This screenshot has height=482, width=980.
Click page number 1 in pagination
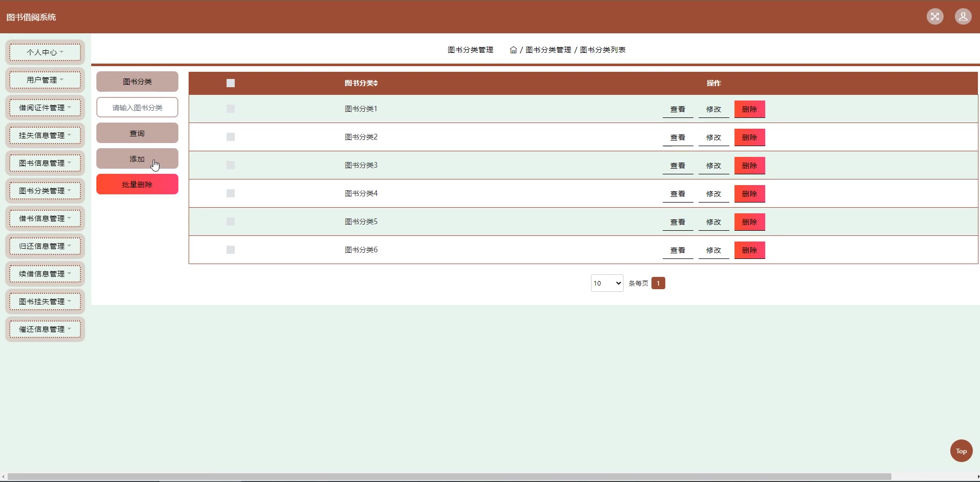coord(658,283)
